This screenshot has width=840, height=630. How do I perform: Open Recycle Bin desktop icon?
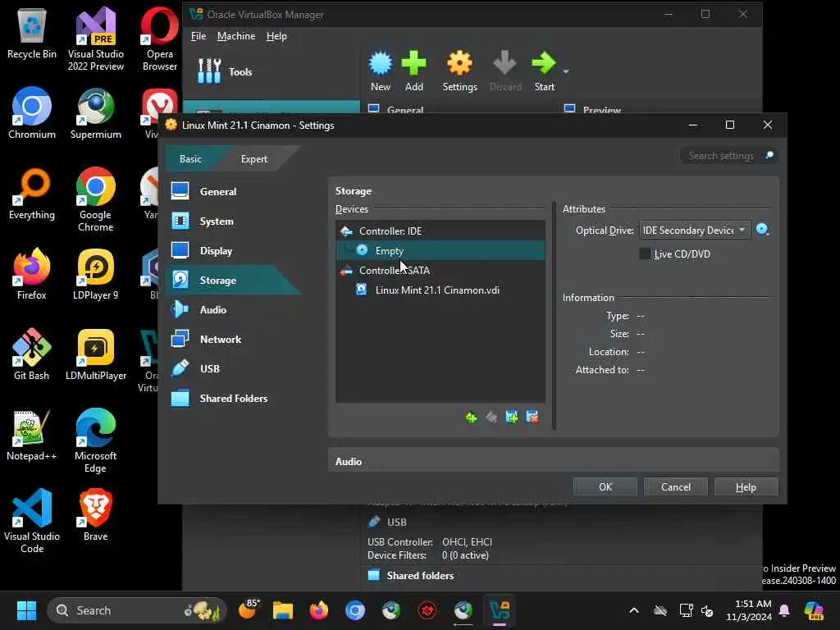(32, 33)
